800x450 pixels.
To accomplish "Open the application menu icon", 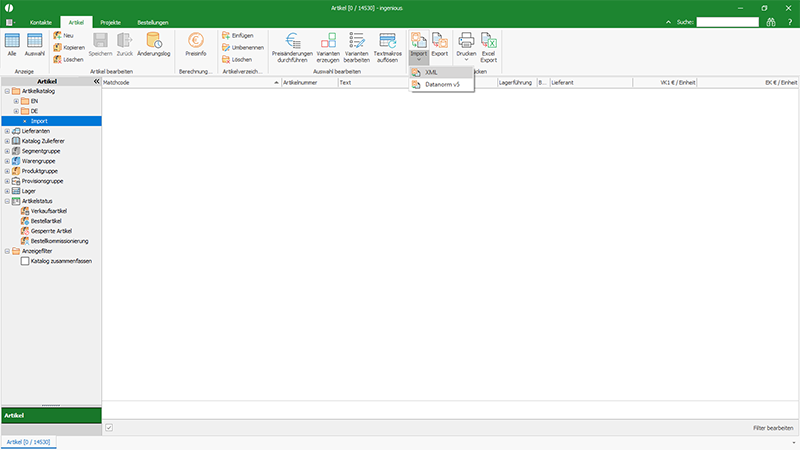I will (x=10, y=22).
